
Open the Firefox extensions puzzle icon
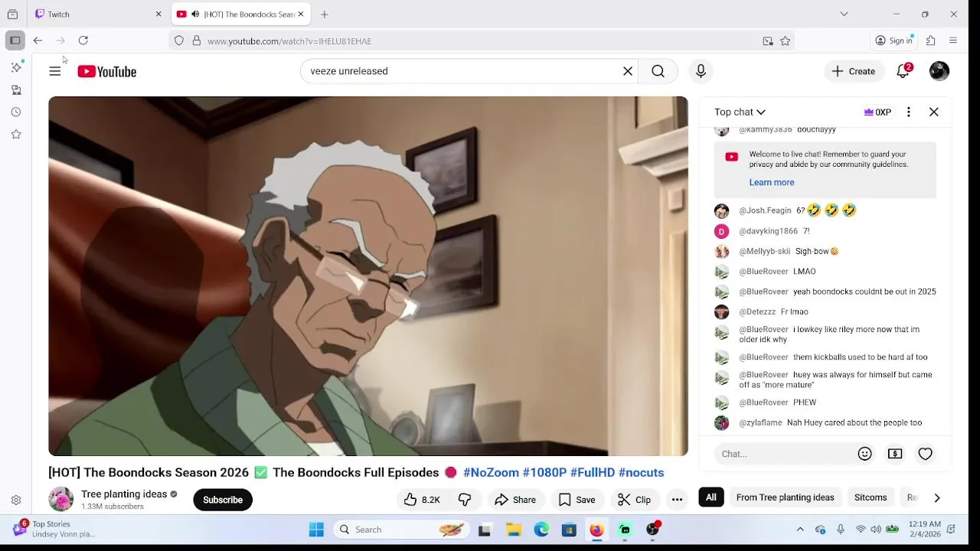931,41
